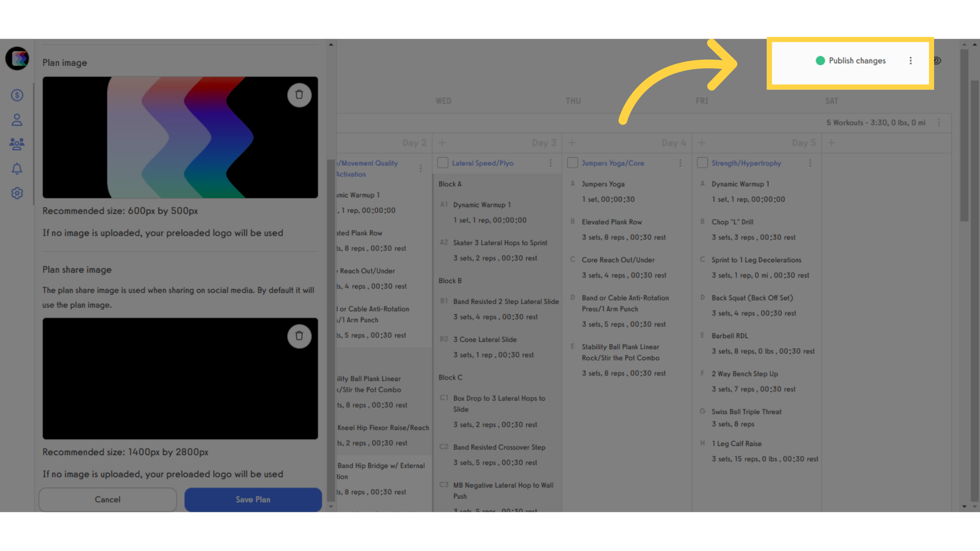Click the three-dot menu on Jumpers Yoga/Core
This screenshot has height=551, width=980.
[x=681, y=163]
